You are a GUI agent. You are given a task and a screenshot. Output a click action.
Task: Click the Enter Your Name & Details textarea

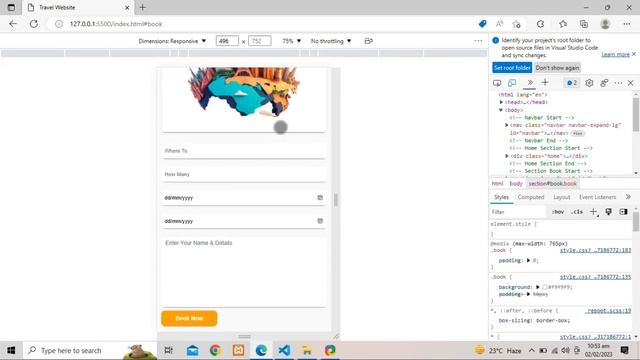coord(244,271)
